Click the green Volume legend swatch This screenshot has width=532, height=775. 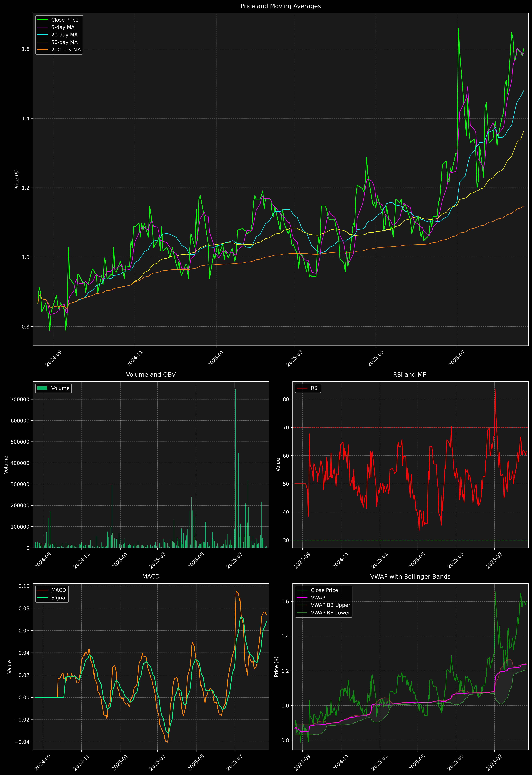(42, 388)
